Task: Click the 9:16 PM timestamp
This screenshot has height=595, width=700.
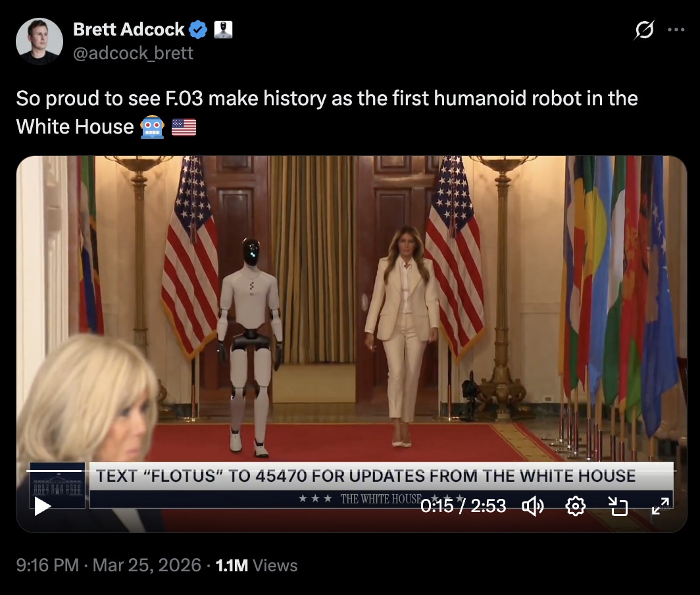Action: pyautogui.click(x=47, y=565)
